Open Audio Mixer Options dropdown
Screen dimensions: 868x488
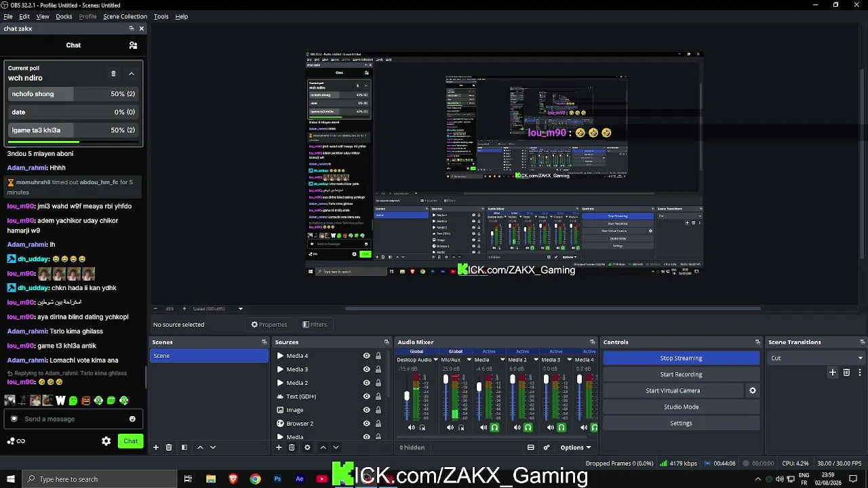point(575,447)
